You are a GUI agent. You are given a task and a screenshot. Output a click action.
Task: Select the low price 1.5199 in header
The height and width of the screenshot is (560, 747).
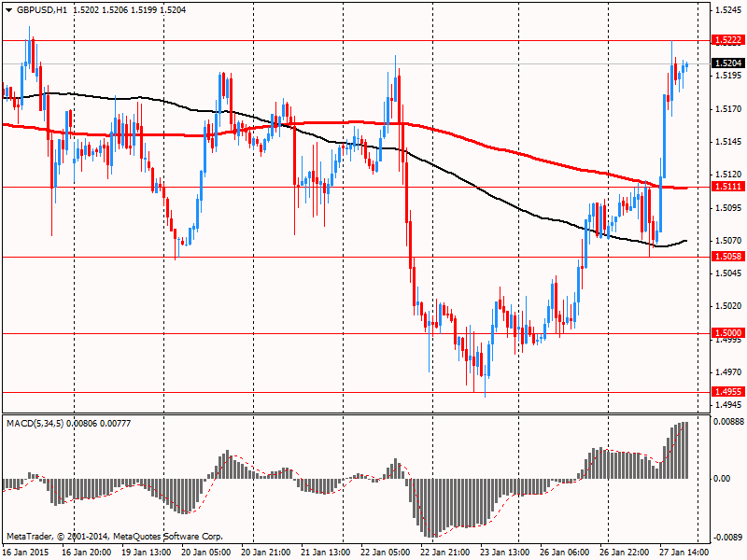point(144,10)
